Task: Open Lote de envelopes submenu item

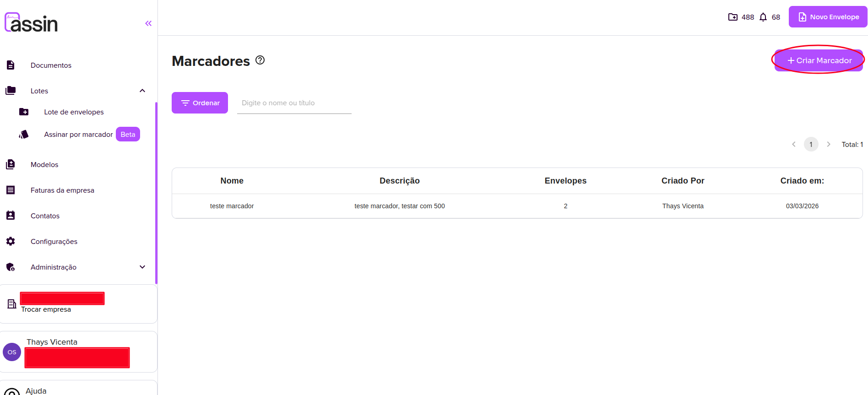Action: click(x=74, y=112)
